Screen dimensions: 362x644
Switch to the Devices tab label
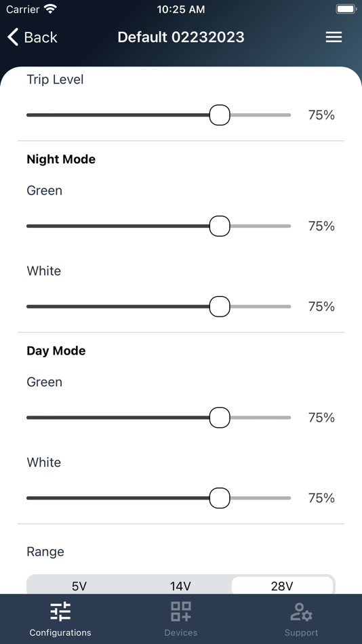tap(181, 632)
